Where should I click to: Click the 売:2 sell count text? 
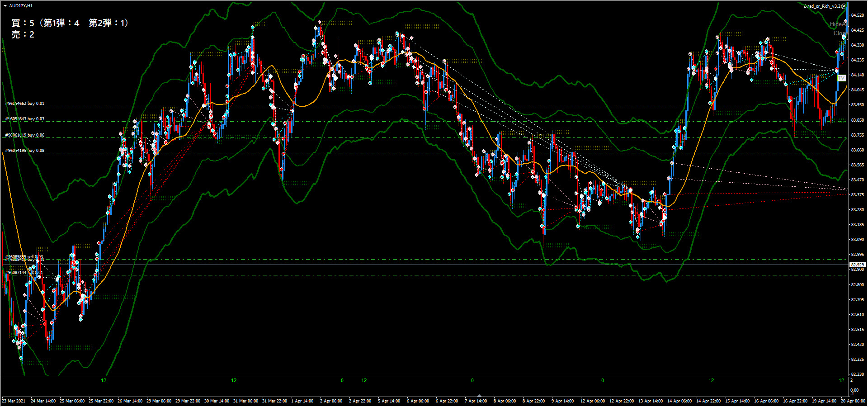23,35
